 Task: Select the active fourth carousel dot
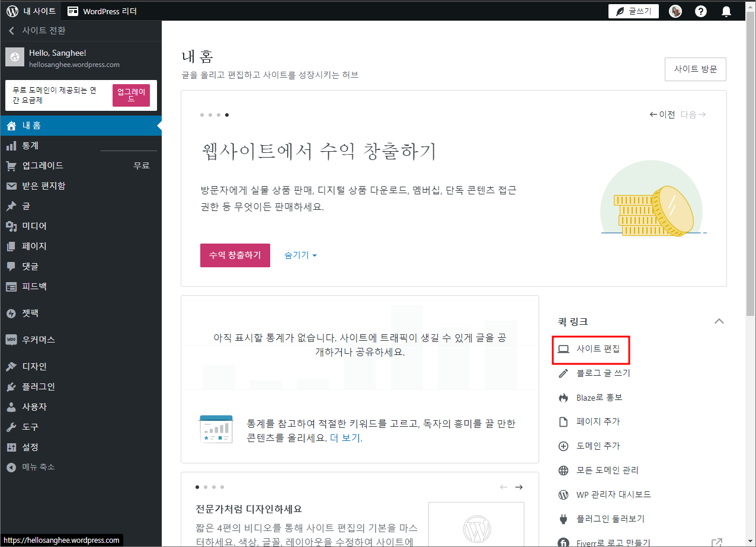[227, 115]
